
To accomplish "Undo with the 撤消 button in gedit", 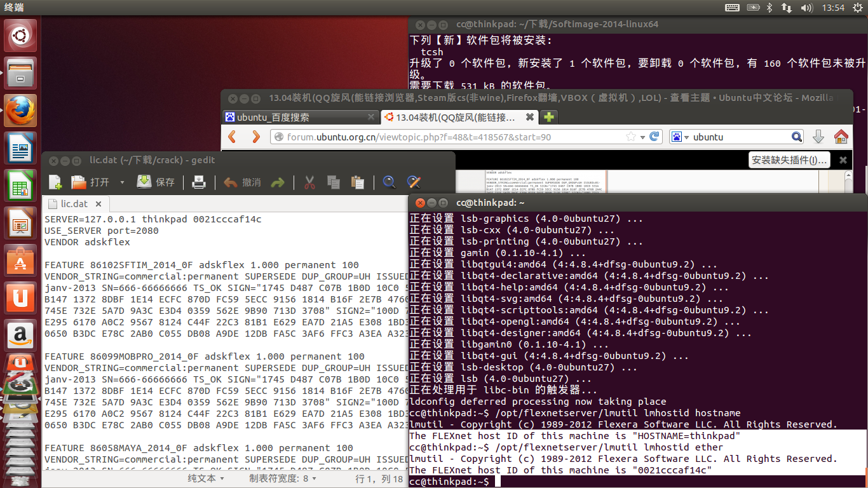I will click(x=242, y=182).
